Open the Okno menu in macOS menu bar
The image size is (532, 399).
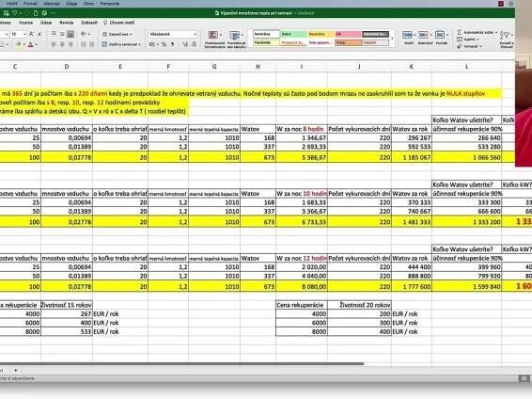pos(88,4)
